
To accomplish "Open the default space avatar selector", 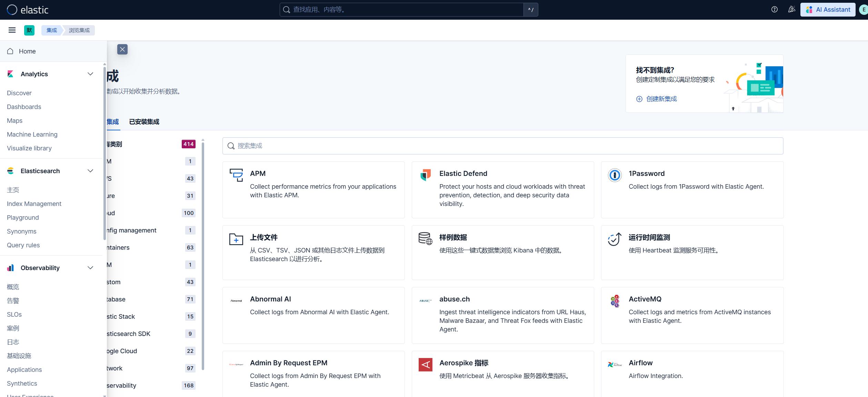I will [x=29, y=30].
